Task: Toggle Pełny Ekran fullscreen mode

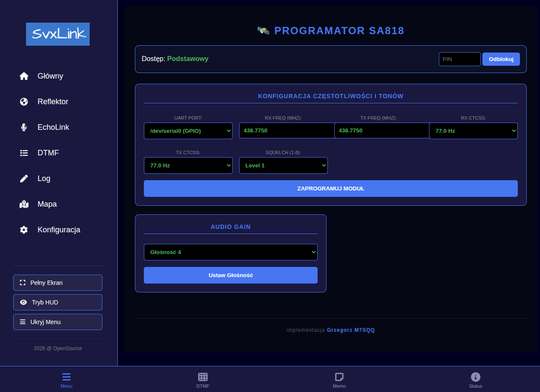Action: coord(58,283)
